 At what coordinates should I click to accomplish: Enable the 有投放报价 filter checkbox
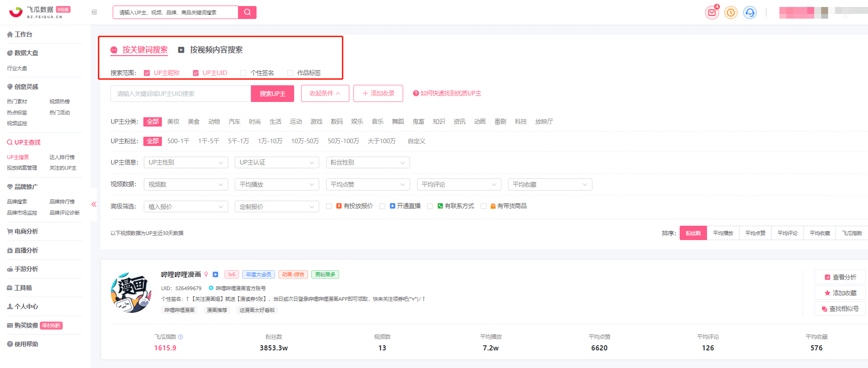329,206
